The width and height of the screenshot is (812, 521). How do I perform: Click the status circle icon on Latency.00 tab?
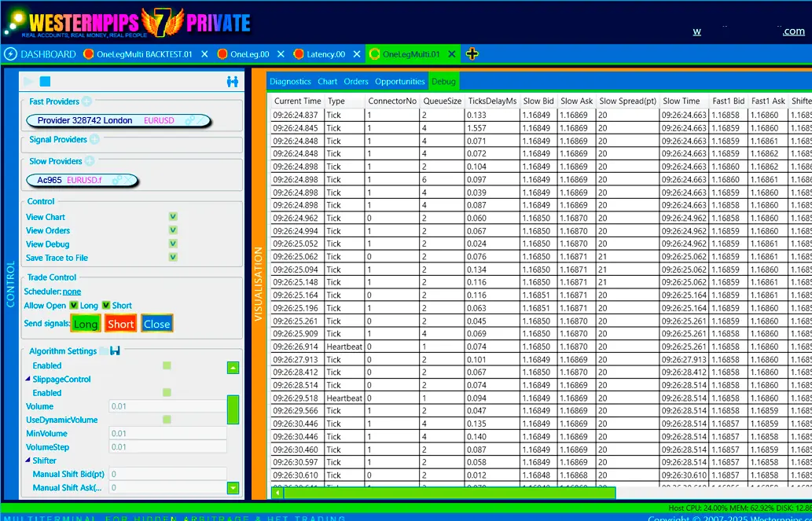(298, 54)
